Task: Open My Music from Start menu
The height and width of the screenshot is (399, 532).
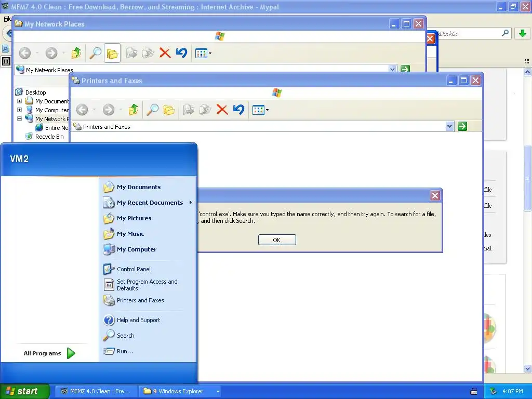Action: point(130,234)
